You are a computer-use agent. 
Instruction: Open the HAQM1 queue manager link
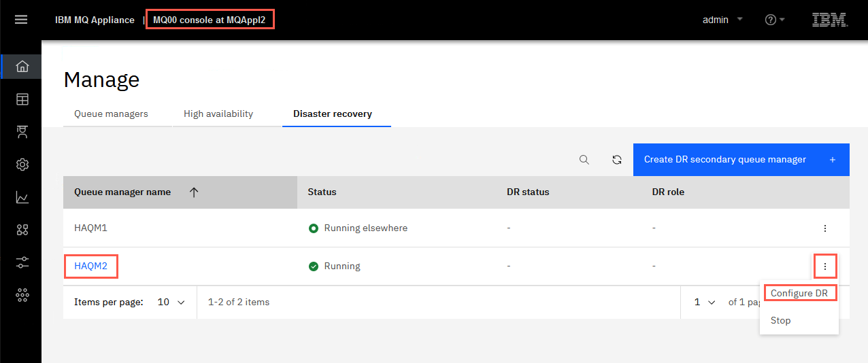pos(91,228)
